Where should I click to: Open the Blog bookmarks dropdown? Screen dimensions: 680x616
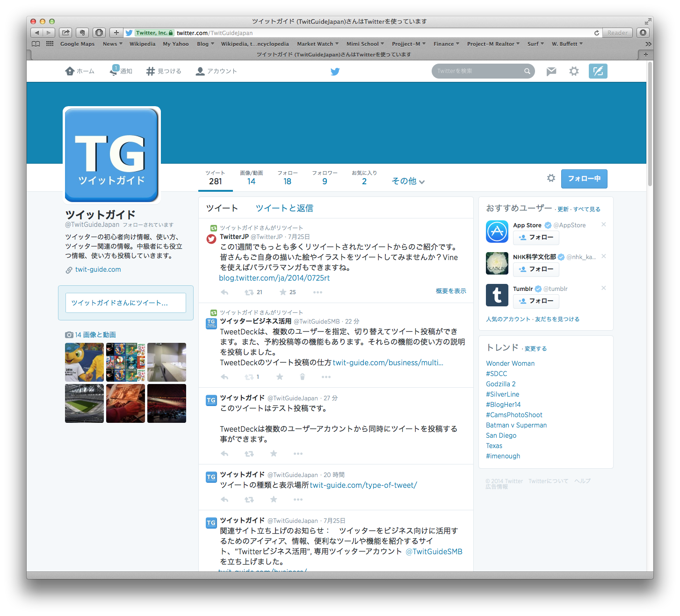coord(205,44)
